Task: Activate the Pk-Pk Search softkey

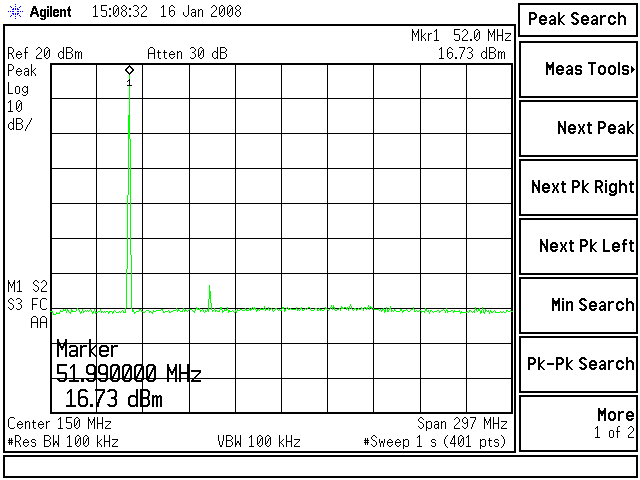Action: 578,364
